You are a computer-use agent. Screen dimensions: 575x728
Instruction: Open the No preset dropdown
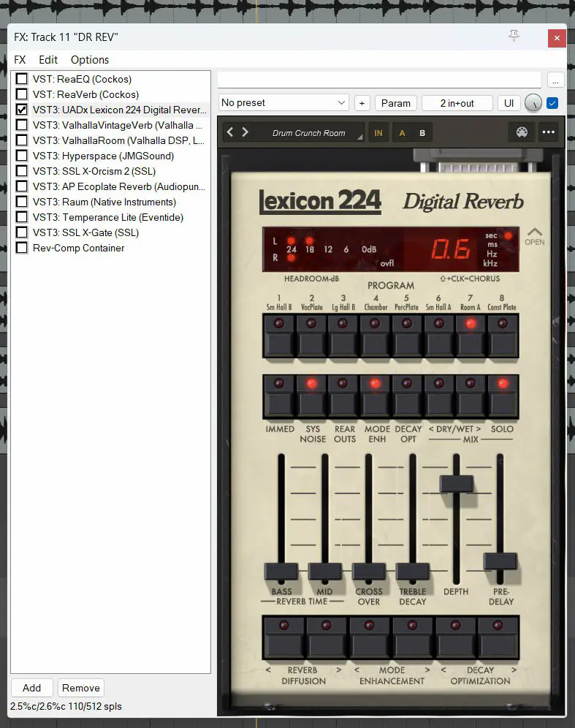[283, 103]
